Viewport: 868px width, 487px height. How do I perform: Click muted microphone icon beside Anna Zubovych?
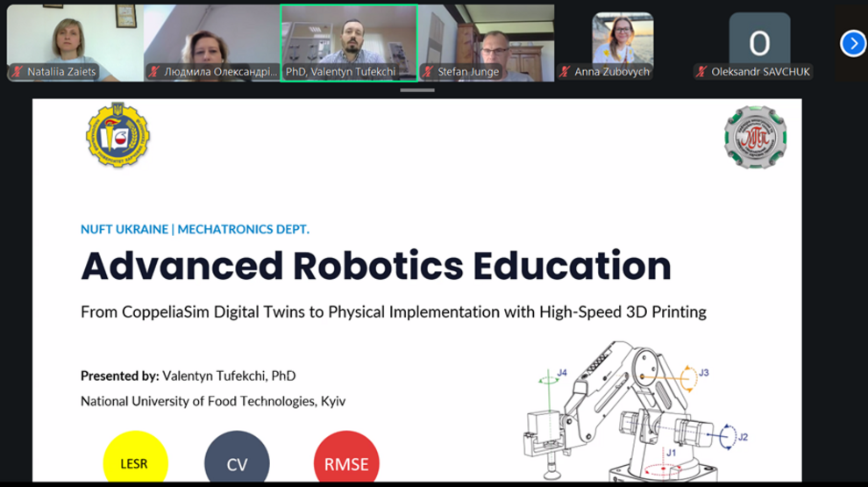click(x=565, y=71)
